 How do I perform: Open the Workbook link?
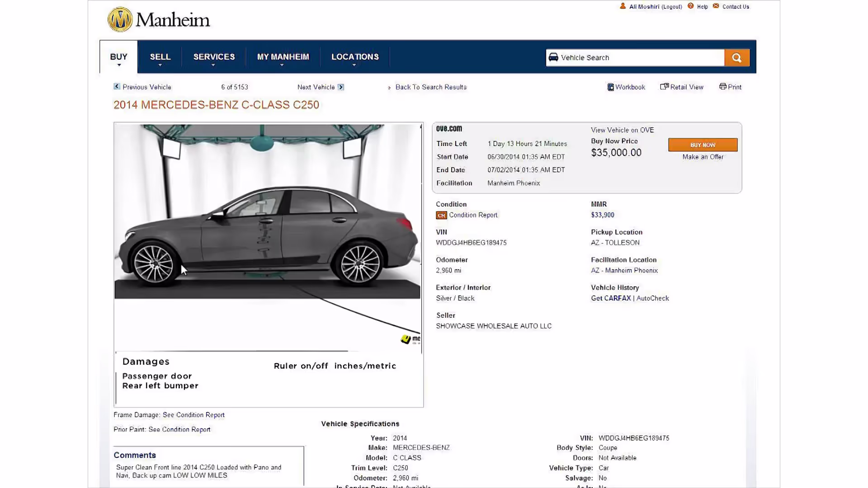pos(630,87)
